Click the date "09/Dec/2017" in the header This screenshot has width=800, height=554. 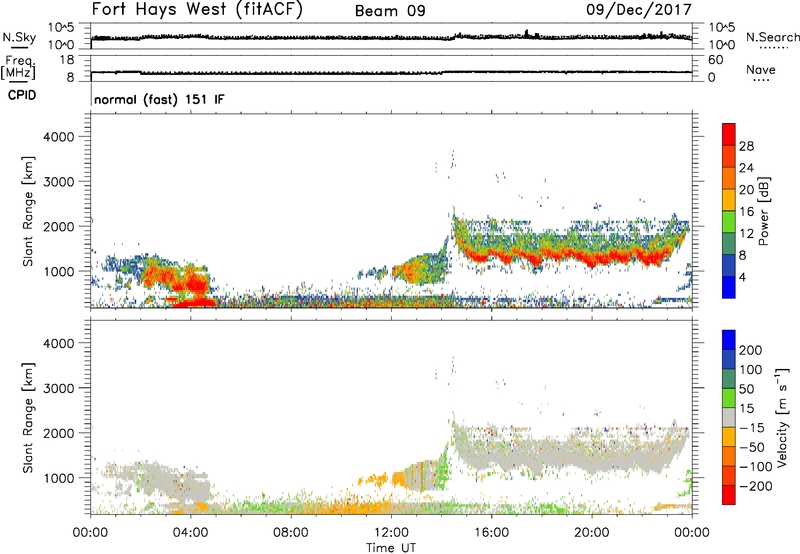click(639, 10)
